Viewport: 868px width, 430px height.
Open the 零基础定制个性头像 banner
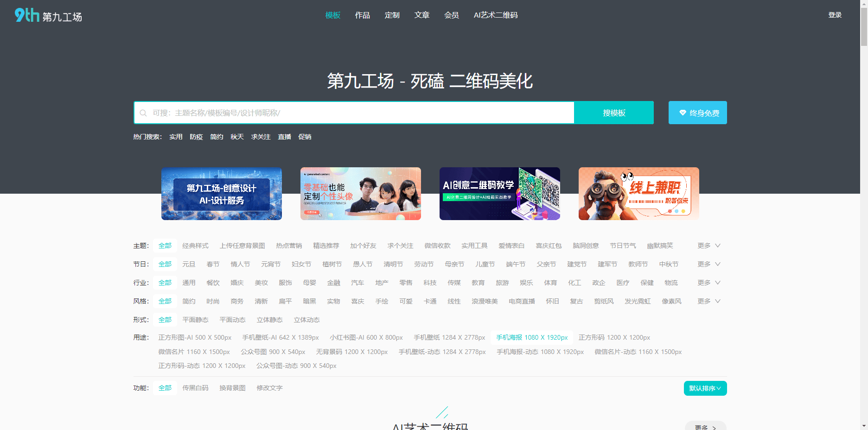coord(360,194)
